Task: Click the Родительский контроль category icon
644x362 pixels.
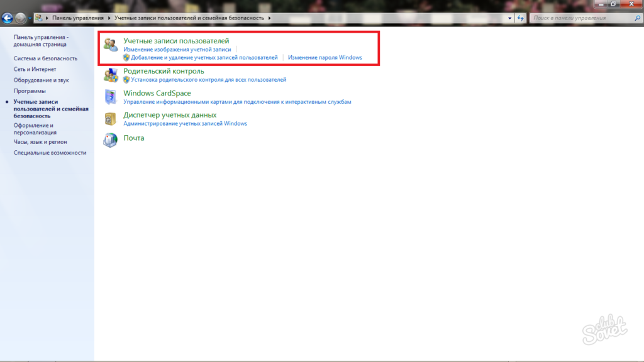Action: (111, 75)
